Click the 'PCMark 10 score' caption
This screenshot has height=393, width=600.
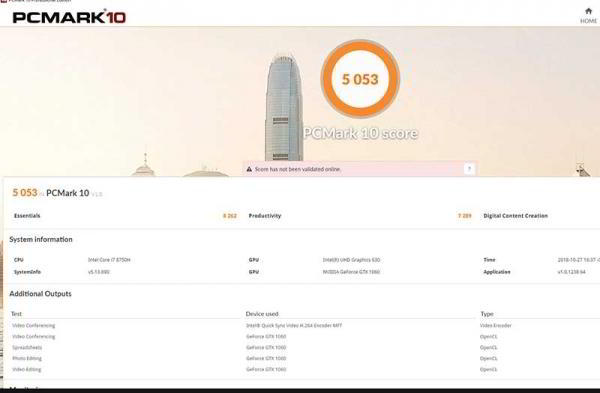click(360, 133)
